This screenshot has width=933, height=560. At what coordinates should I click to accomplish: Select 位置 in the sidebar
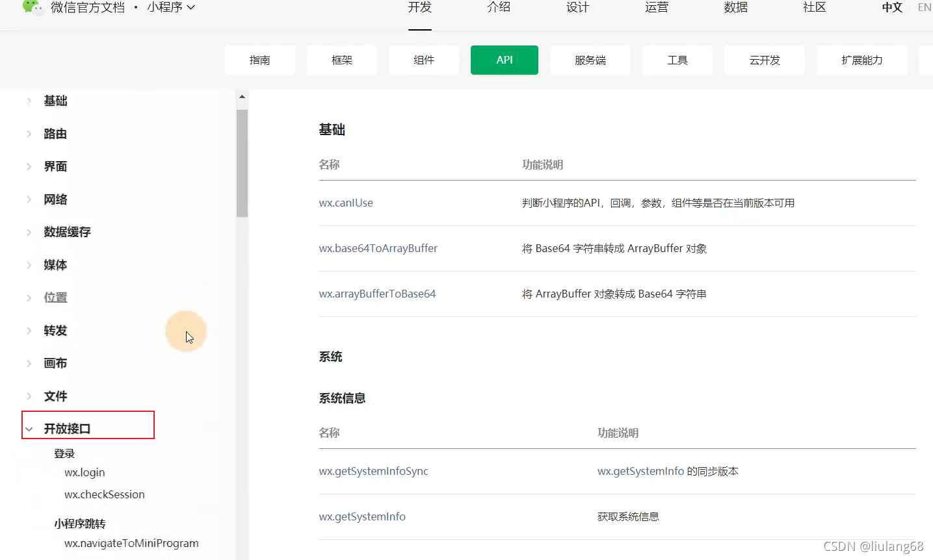[x=55, y=298]
